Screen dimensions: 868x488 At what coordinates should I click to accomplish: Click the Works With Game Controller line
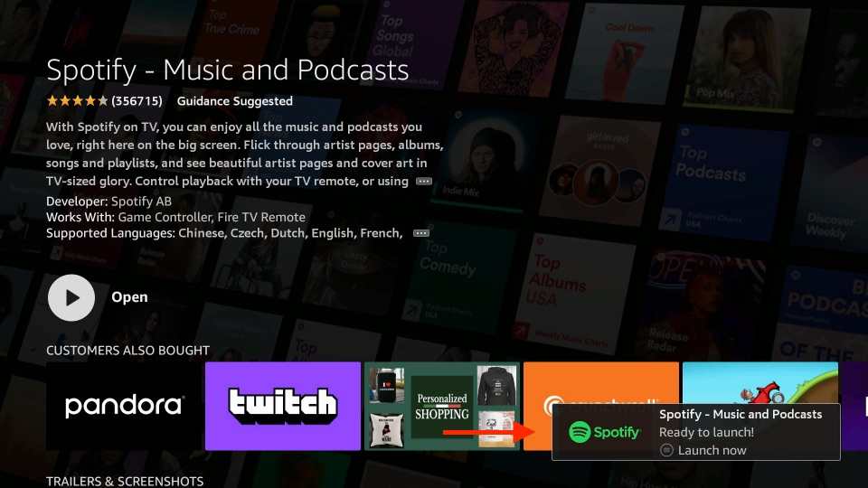[x=175, y=218]
